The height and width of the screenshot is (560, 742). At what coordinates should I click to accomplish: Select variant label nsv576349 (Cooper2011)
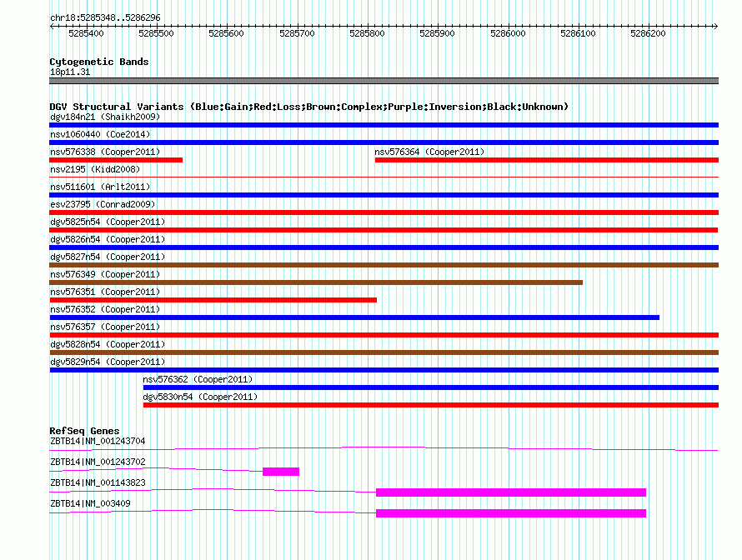(105, 274)
